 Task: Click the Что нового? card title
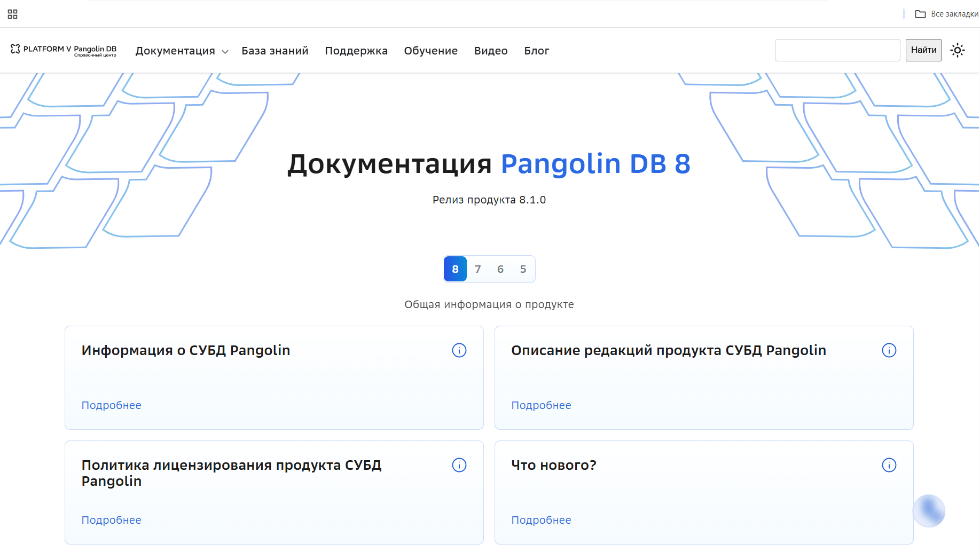coord(554,465)
